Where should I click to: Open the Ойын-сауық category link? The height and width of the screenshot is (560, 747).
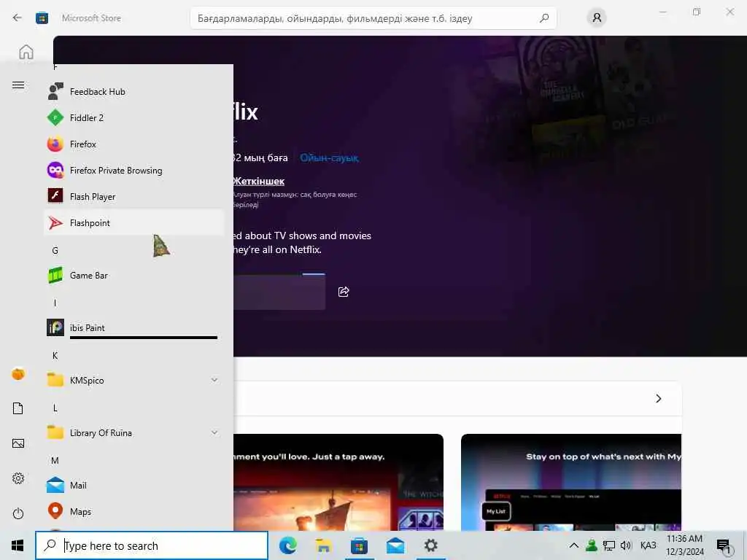click(329, 157)
